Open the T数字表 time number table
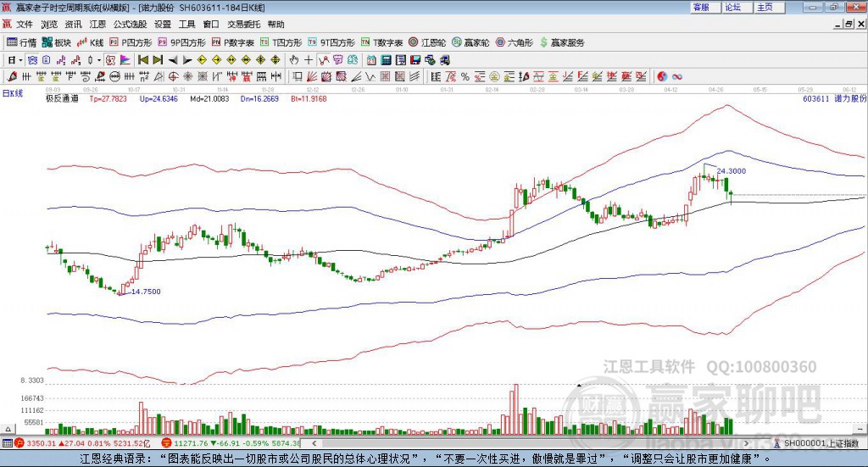The height and width of the screenshot is (467, 868). coord(382,42)
